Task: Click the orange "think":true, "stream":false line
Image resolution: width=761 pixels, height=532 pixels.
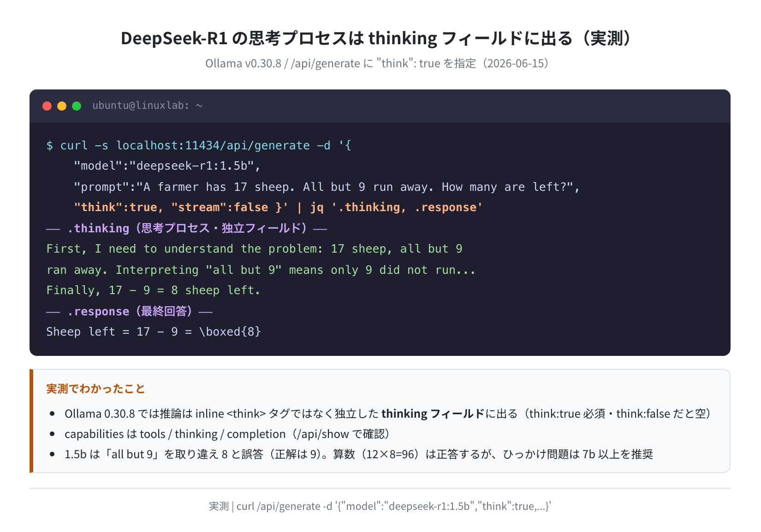Action: point(278,207)
